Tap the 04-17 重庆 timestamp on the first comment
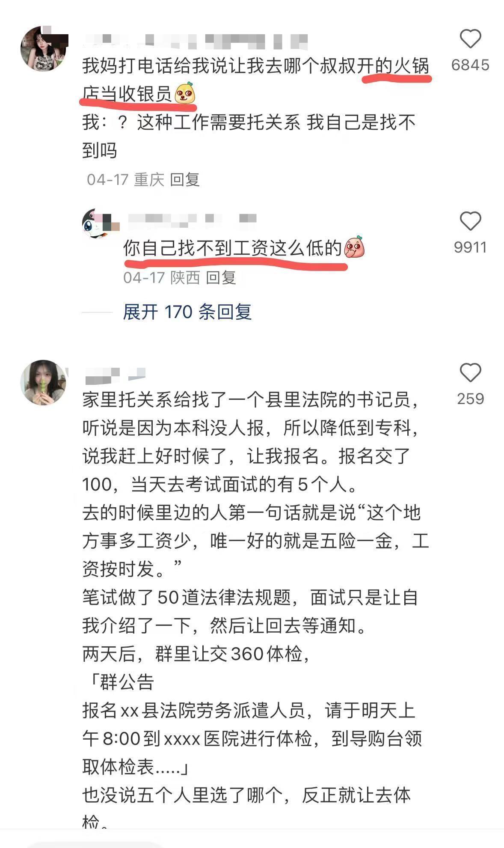 click(x=126, y=180)
